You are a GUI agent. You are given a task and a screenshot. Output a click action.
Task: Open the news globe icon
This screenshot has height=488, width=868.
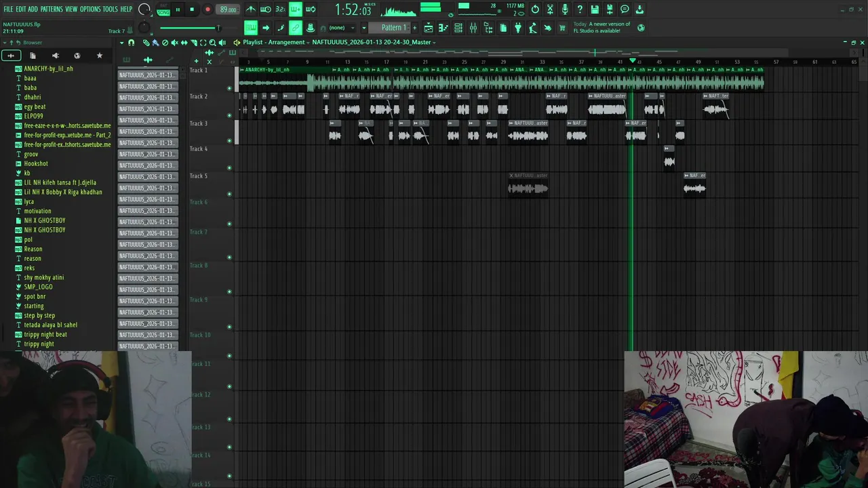click(641, 28)
